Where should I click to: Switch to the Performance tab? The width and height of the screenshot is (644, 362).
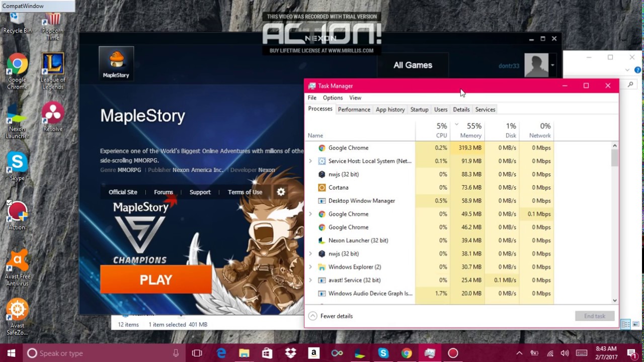click(x=354, y=109)
